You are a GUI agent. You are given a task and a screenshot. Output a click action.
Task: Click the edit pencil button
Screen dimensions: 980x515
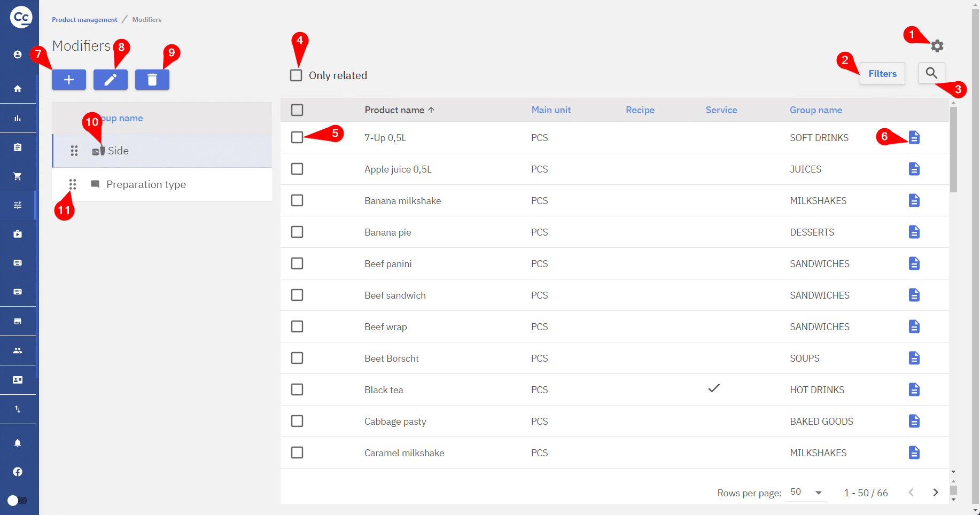click(x=111, y=80)
